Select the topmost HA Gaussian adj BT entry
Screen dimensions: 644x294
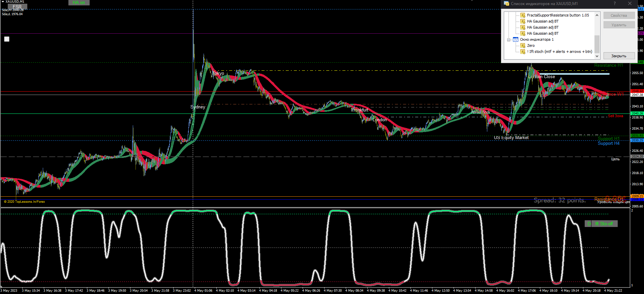543,21
